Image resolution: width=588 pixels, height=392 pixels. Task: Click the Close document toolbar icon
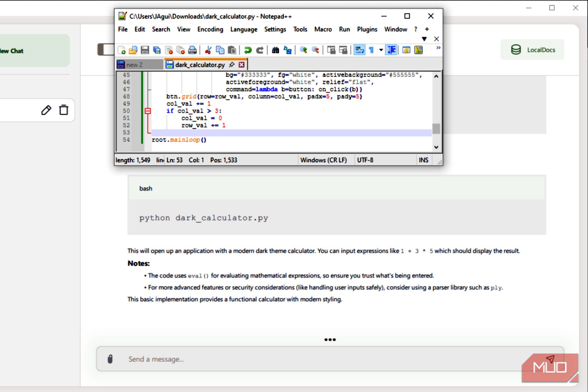click(x=169, y=50)
